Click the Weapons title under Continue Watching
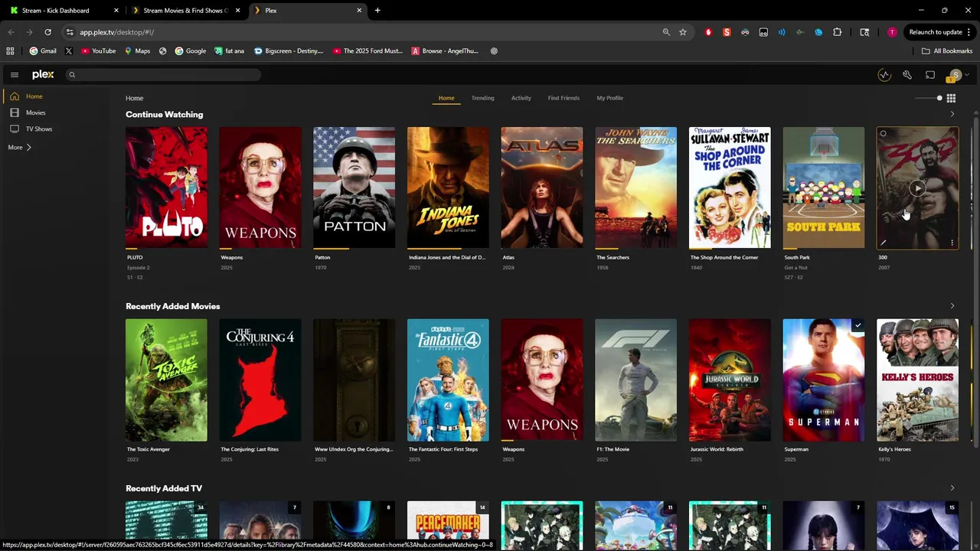Screen dimensions: 980x551 coord(232,257)
